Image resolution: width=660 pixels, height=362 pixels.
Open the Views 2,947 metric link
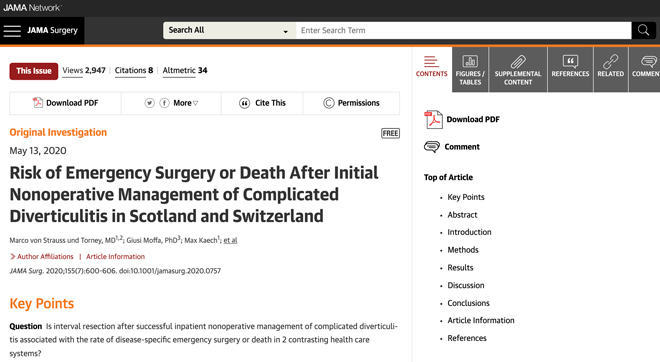84,70
